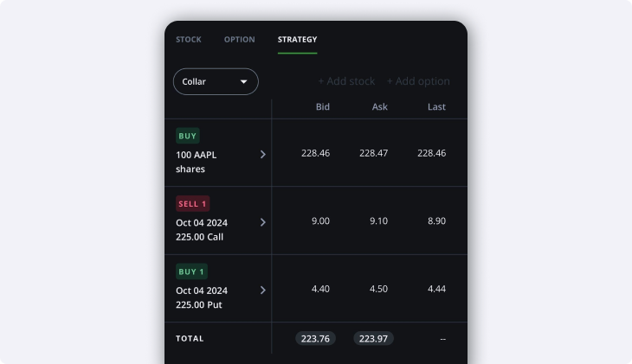632x364 pixels.
Task: Click the Bid column header
Action: [x=322, y=107]
